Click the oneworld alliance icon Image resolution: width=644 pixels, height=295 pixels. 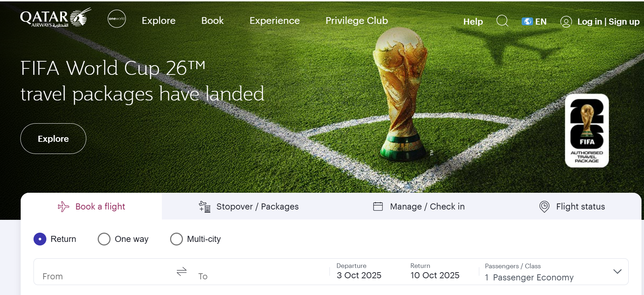117,19
